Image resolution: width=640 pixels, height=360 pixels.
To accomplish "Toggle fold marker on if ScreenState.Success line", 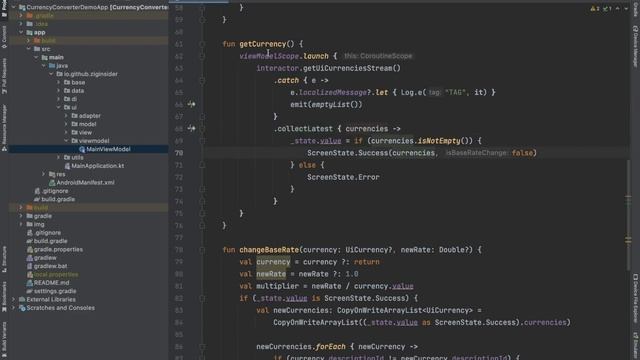I will pyautogui.click(x=202, y=298).
